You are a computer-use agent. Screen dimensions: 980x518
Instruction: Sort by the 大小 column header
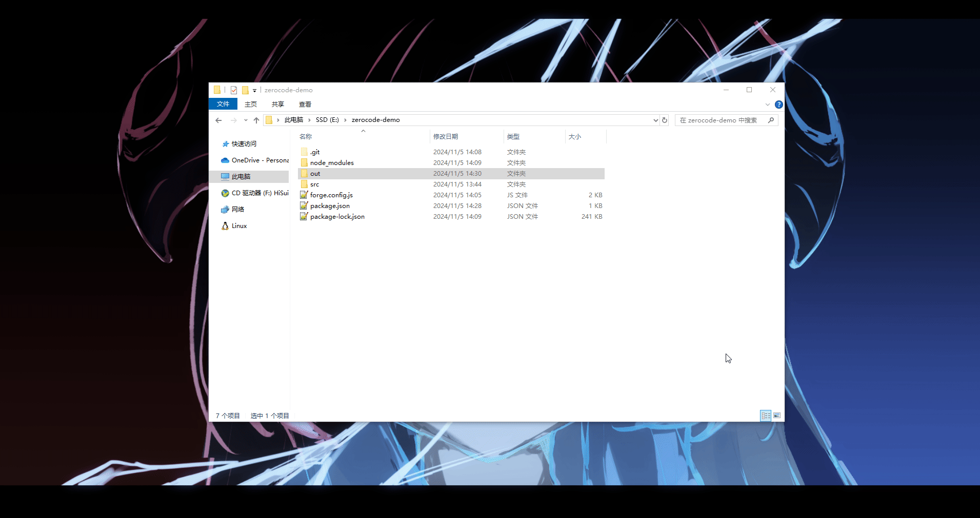[x=575, y=137]
